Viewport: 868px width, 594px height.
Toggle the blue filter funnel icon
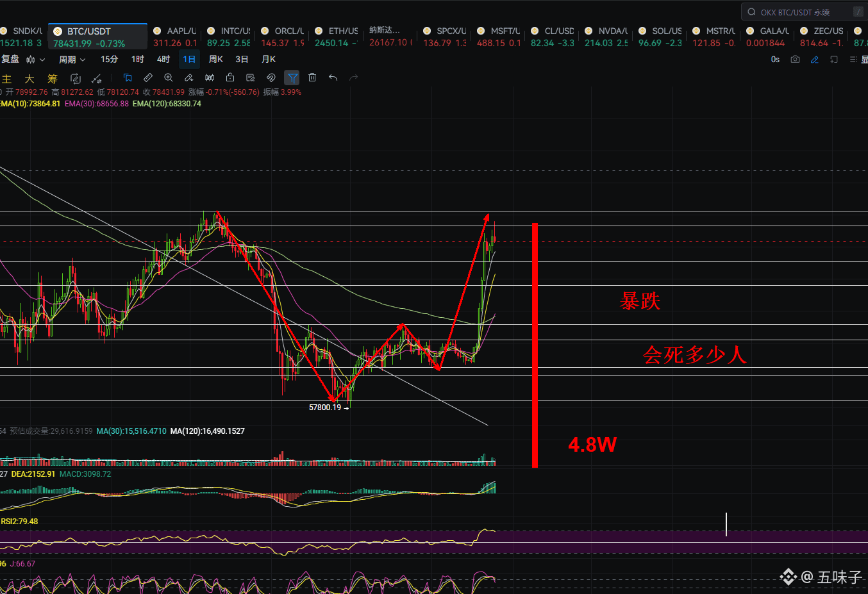pyautogui.click(x=292, y=78)
